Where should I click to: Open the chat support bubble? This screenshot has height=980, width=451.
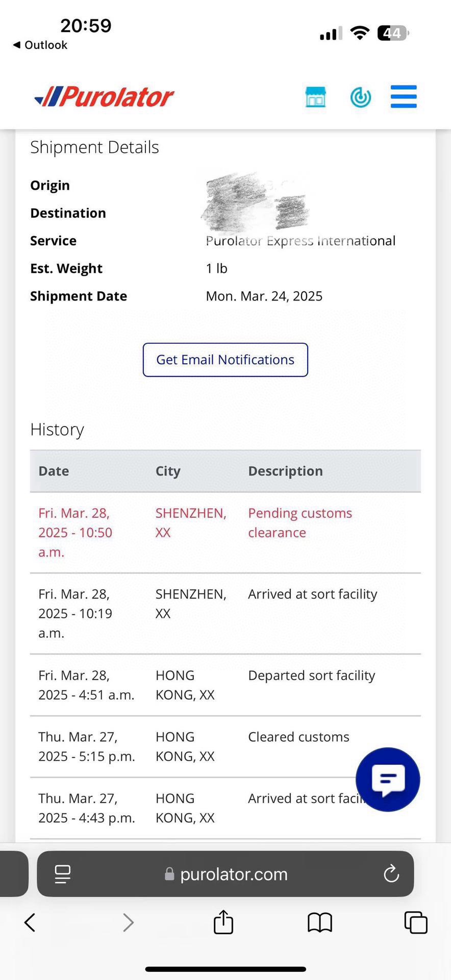388,779
